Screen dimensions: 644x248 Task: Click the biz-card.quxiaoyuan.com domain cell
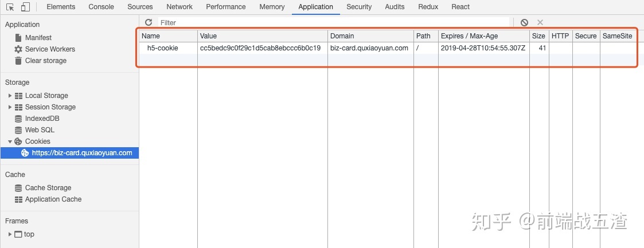tap(370, 48)
